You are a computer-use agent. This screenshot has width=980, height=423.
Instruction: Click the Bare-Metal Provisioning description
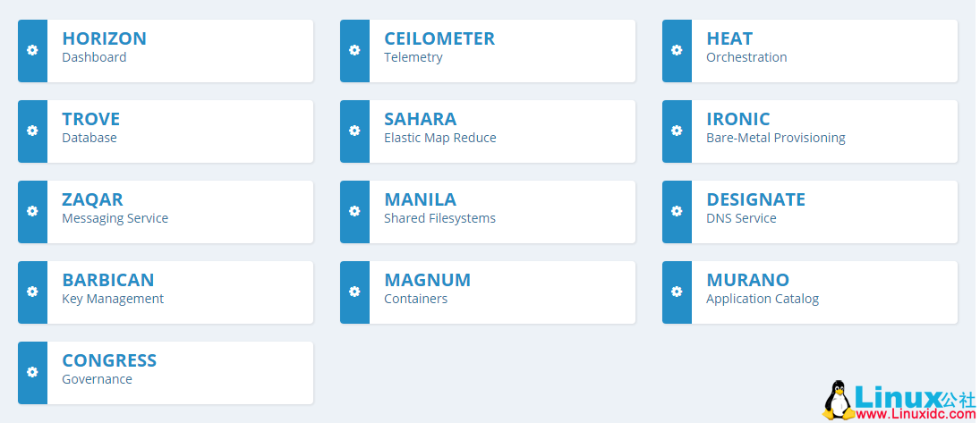click(775, 138)
